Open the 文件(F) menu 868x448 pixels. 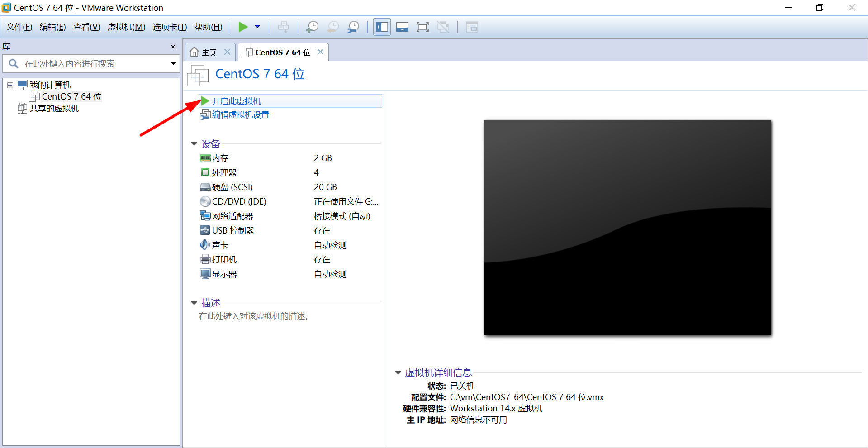[19, 27]
